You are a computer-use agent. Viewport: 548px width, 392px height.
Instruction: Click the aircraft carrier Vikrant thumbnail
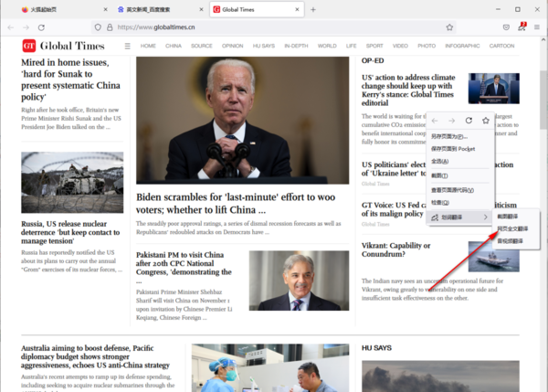[494, 257]
